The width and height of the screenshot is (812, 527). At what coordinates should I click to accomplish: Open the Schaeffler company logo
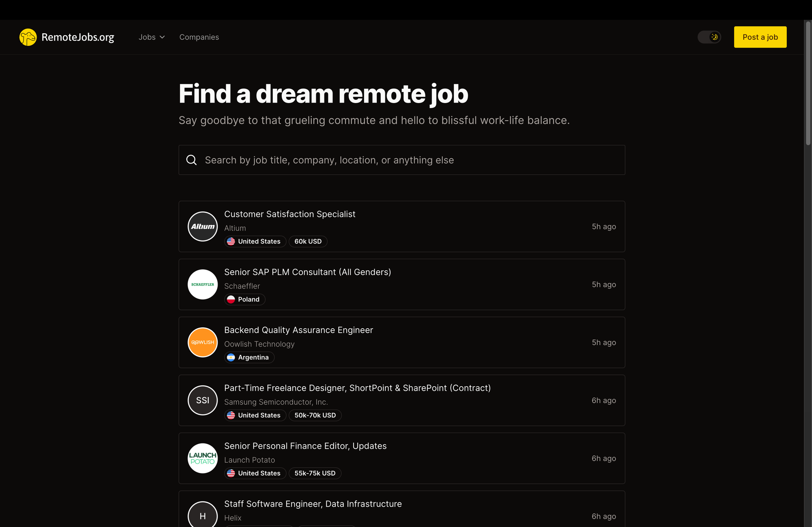[x=203, y=284]
